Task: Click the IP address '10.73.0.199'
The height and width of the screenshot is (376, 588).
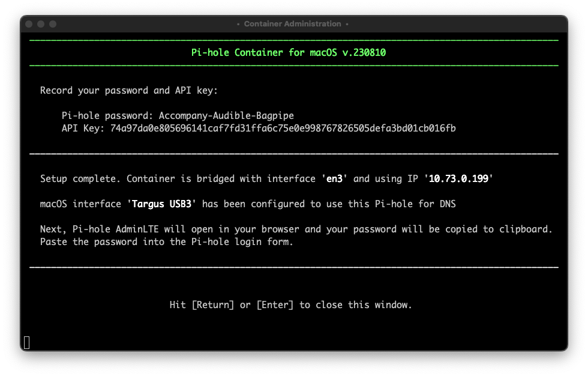Action: click(458, 178)
